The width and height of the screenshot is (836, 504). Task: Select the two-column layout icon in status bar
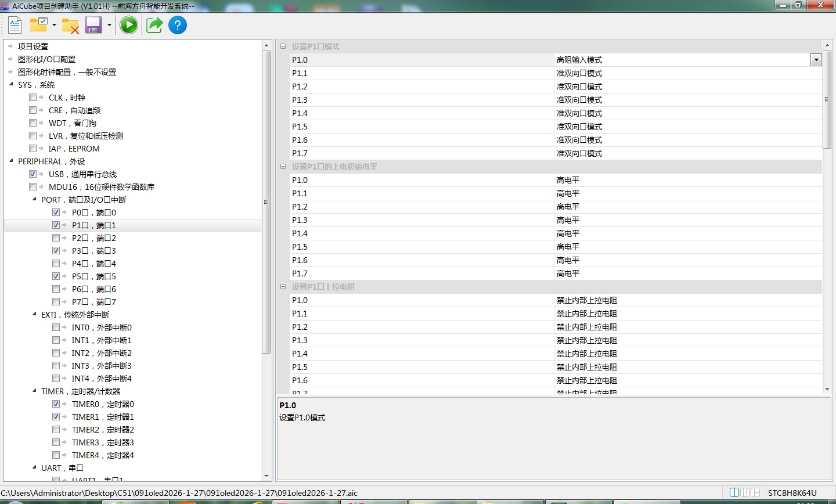pyautogui.click(x=734, y=492)
